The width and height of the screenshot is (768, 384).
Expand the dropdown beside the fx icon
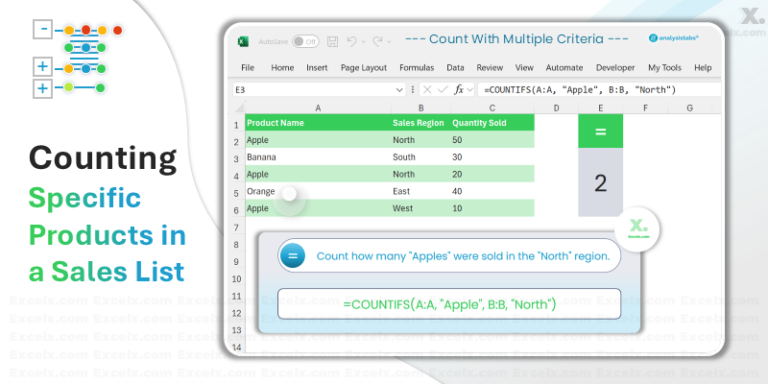[470, 90]
